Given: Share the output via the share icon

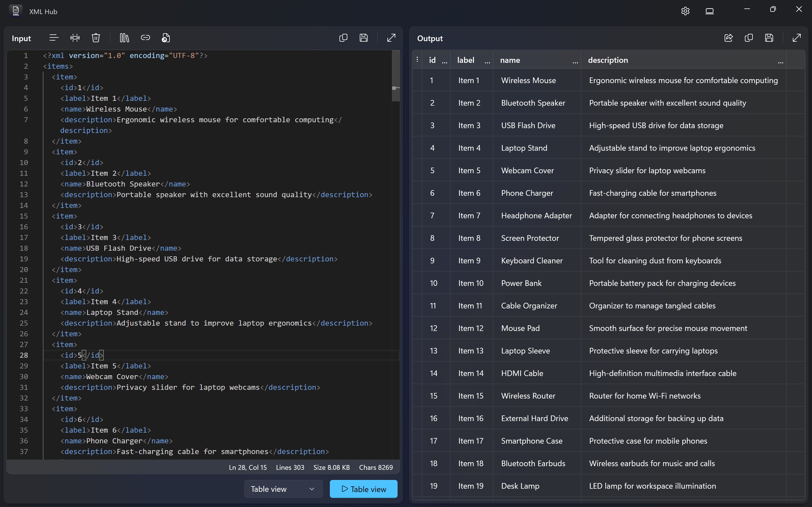Looking at the screenshot, I should coord(728,38).
